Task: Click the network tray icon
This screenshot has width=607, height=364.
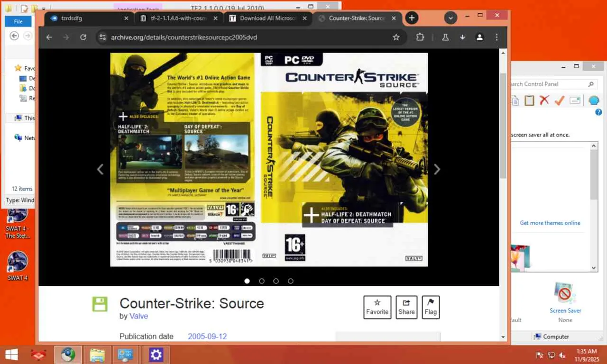Action: (x=551, y=355)
